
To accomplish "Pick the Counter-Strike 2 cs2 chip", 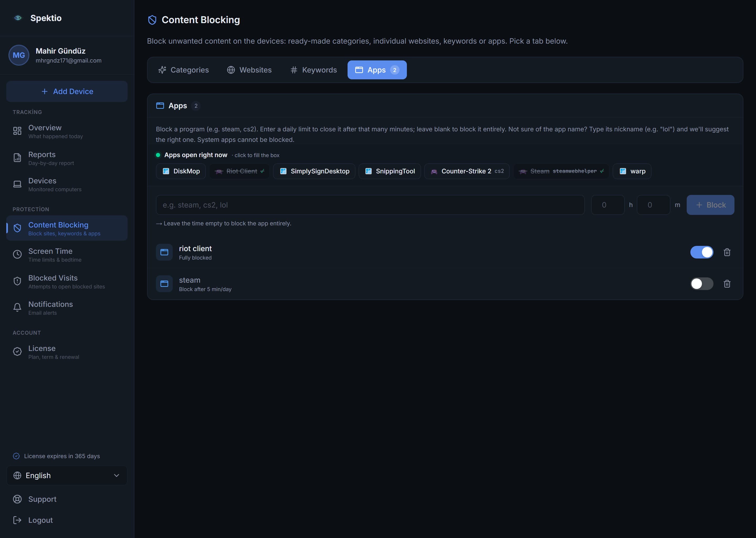I will 467,171.
